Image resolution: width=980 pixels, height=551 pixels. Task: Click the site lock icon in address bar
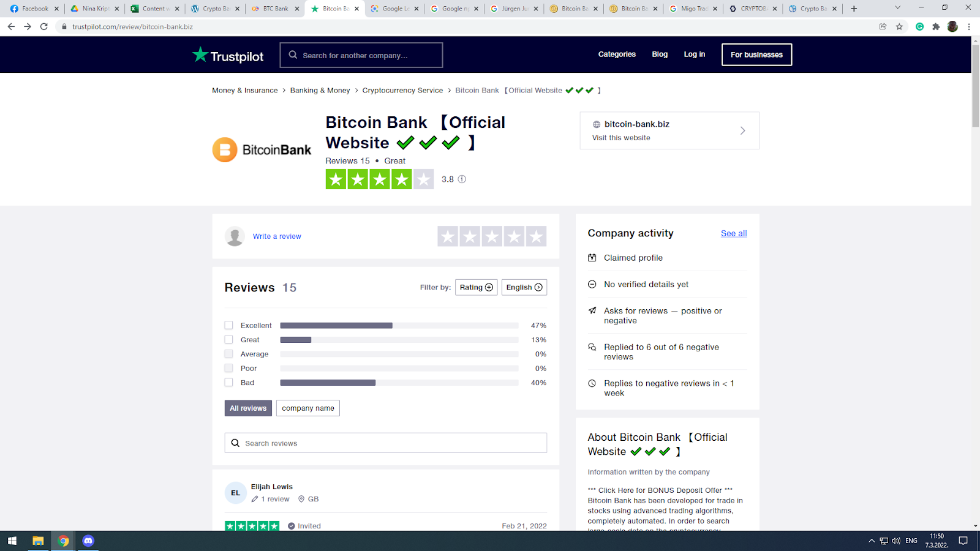pyautogui.click(x=64, y=26)
